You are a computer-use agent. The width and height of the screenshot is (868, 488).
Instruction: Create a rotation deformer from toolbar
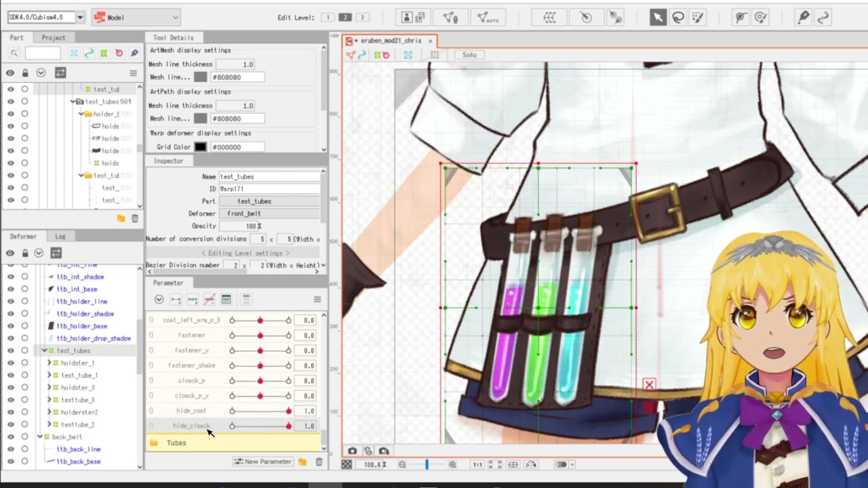(586, 18)
